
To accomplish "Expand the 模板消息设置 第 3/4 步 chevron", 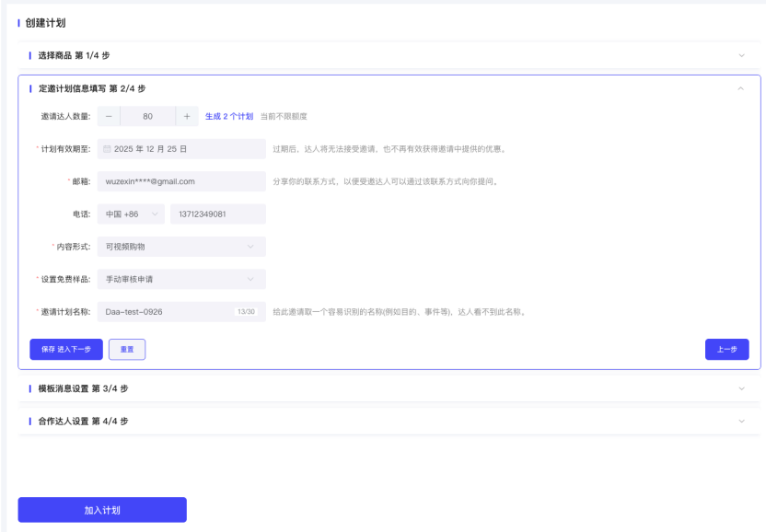I will point(742,388).
